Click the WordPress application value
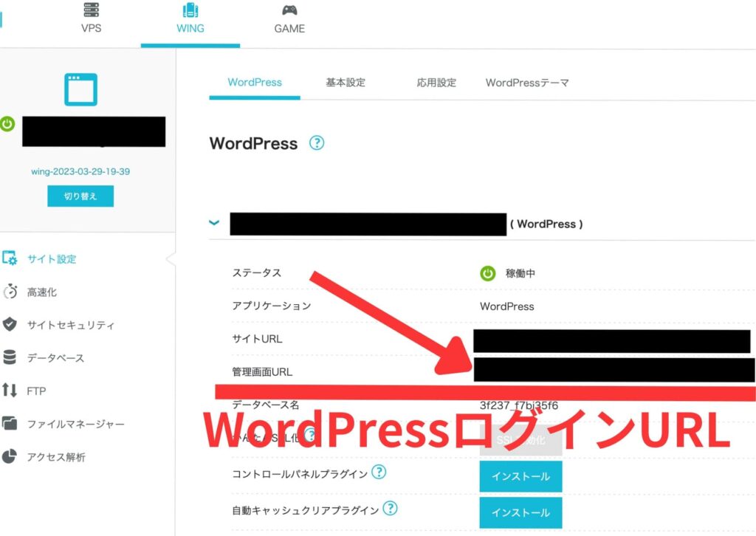Screen dimensions: 756x536 (506, 306)
